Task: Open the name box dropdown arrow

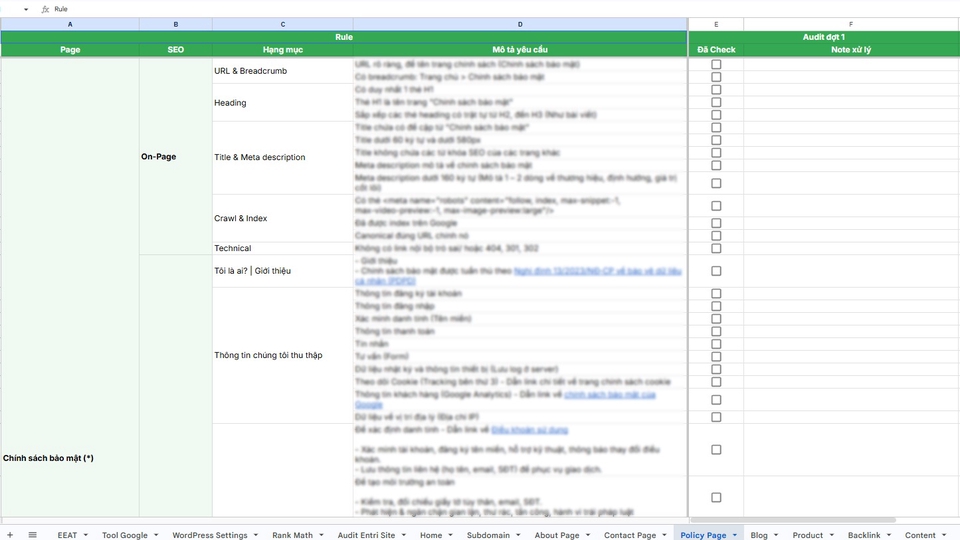Action: [x=26, y=9]
